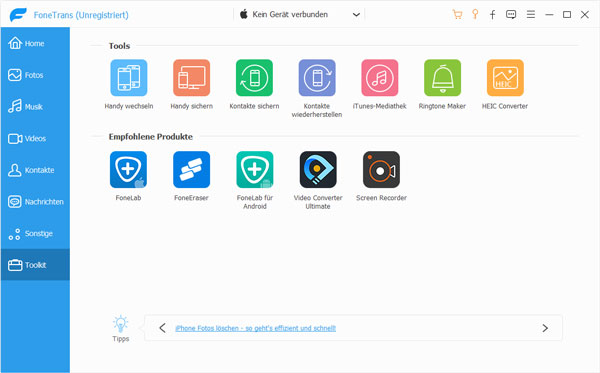Minimize the FoneTrans window
Viewport: 600px width, 373px height.
coord(549,15)
